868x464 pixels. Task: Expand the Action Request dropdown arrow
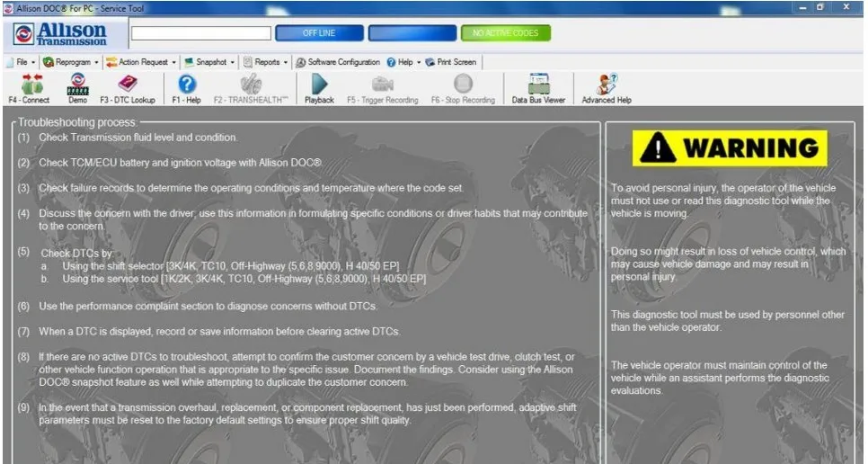click(173, 63)
